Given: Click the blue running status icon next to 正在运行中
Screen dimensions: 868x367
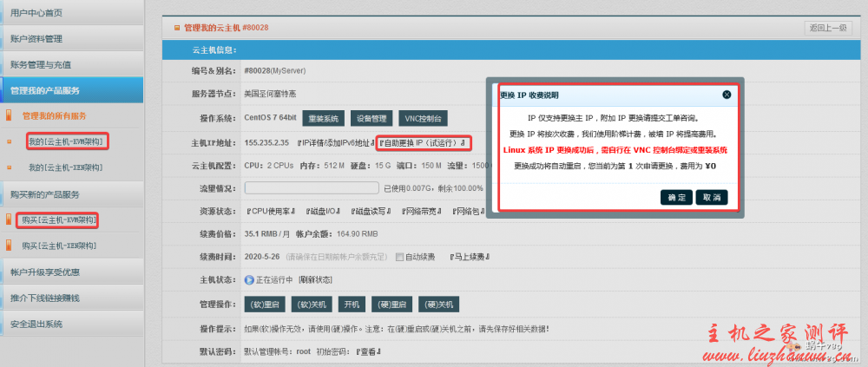Looking at the screenshot, I should [x=248, y=279].
